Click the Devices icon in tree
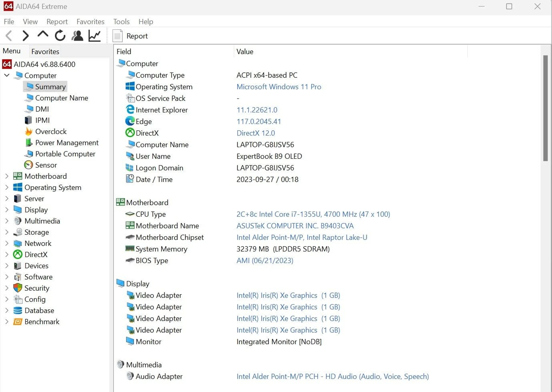552x392 pixels. [x=18, y=266]
